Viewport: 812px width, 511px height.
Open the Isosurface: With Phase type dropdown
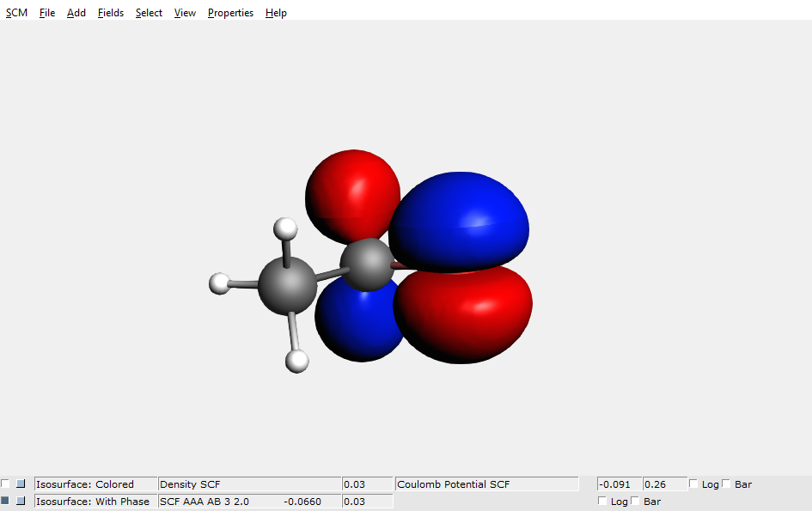[x=95, y=501]
